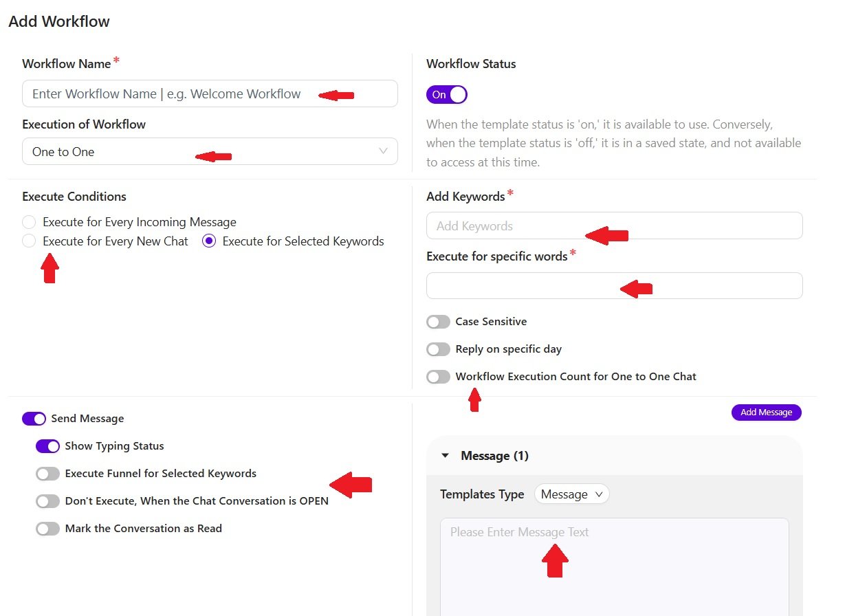Select Execute for Every Incoming Message
Viewport: 867px width, 616px height.
(28, 221)
